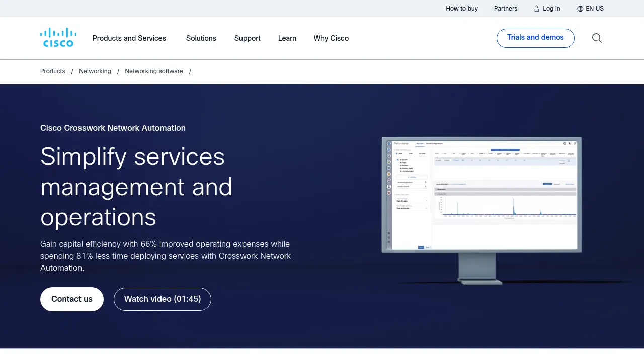
Task: Click the Gain capital efficiency paragraph
Action: point(166,256)
